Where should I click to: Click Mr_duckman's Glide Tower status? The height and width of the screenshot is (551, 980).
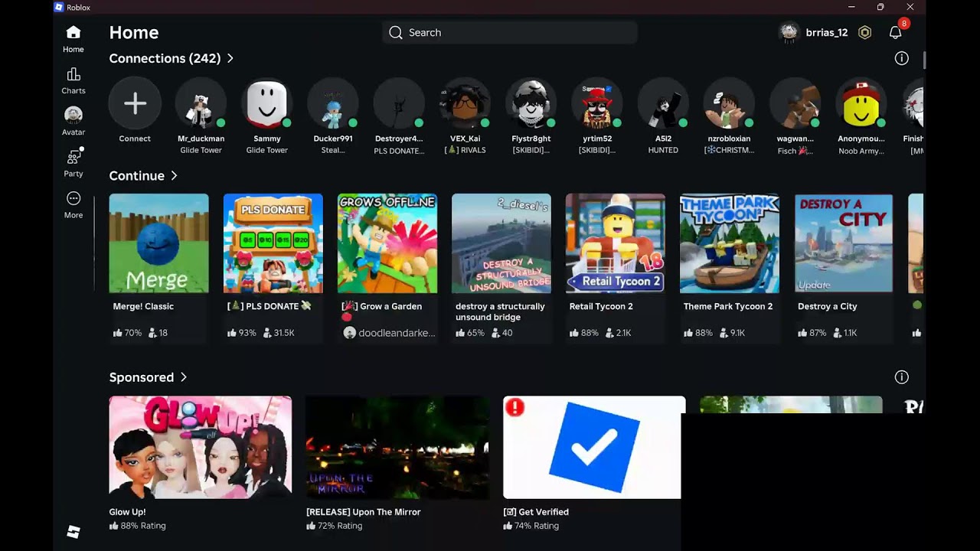201,151
